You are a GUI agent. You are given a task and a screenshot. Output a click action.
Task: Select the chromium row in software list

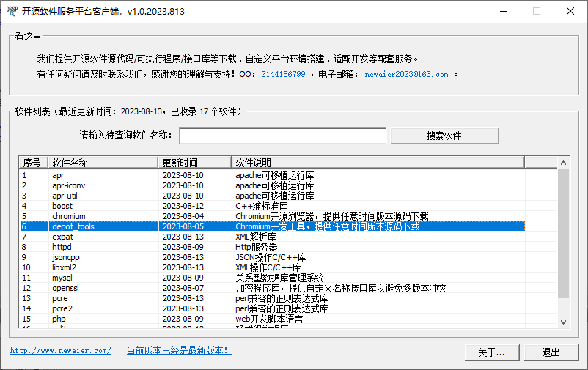click(69, 216)
